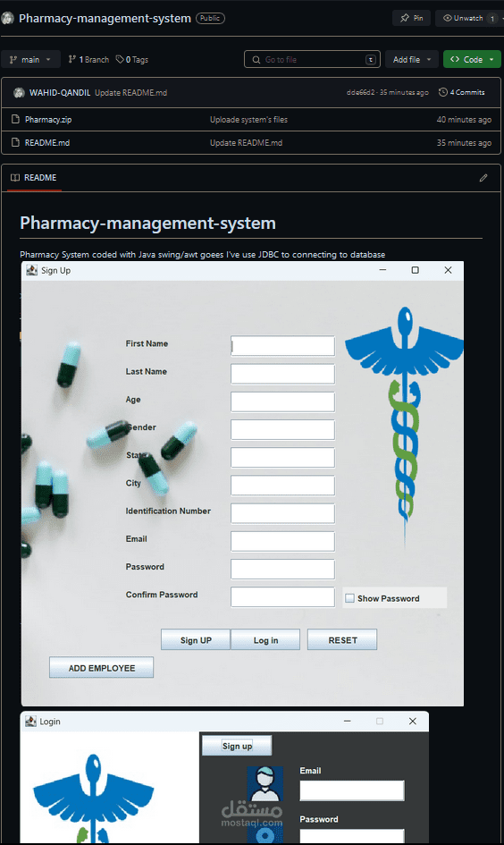Open the 0 Tags tag icon
Viewport: 504px width, 845px height.
120,59
